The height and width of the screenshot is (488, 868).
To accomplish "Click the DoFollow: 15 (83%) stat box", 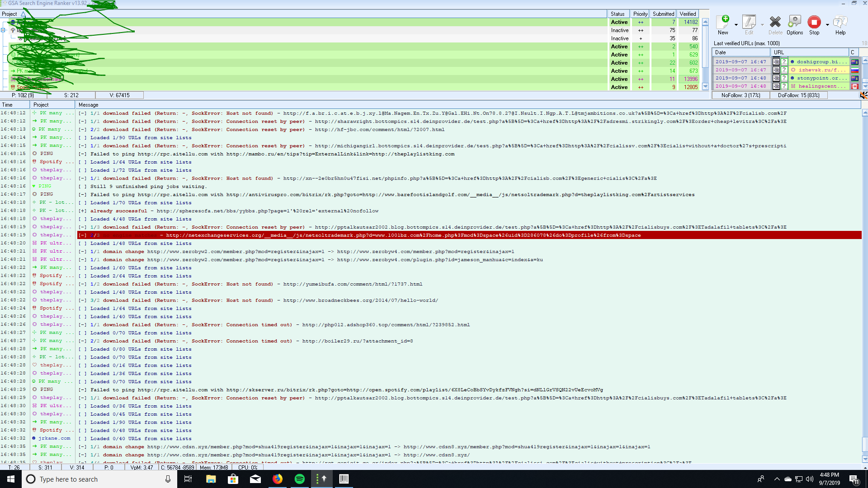I will (x=798, y=95).
